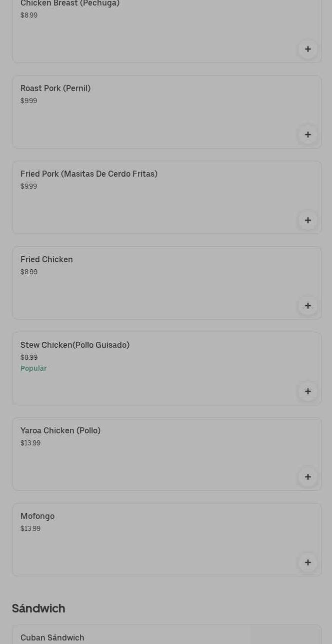The image size is (332, 644).
Task: Click the $13.99 price under Mofongo
Action: 30,529
